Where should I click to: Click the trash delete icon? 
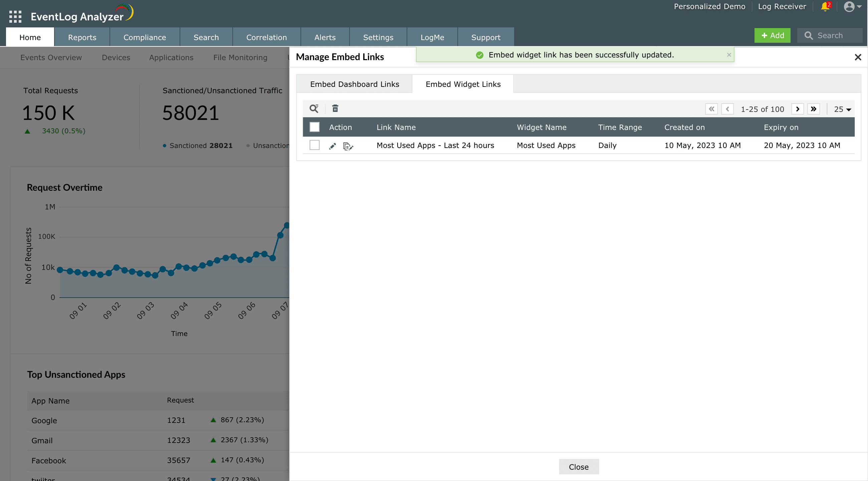335,109
